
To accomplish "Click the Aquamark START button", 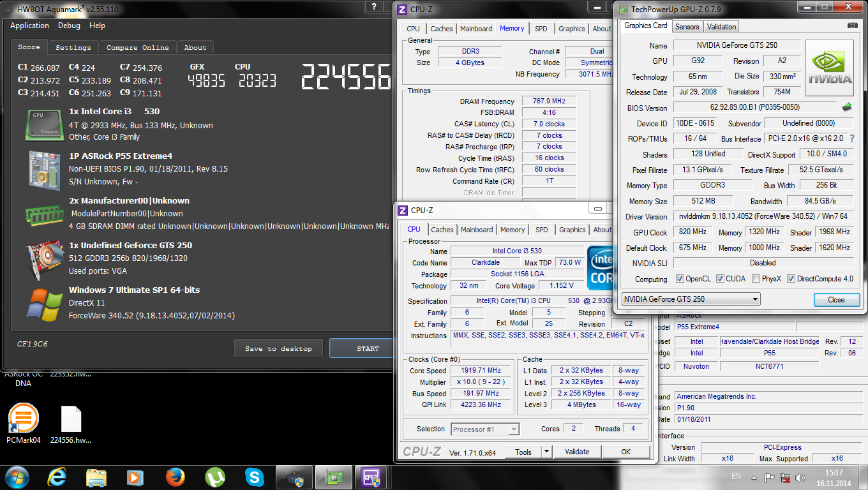I will [363, 348].
